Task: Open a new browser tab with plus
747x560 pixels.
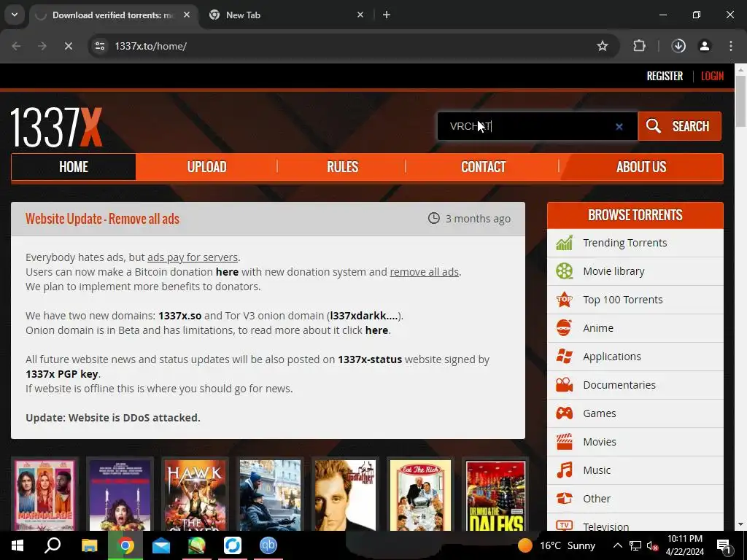Action: click(387, 15)
